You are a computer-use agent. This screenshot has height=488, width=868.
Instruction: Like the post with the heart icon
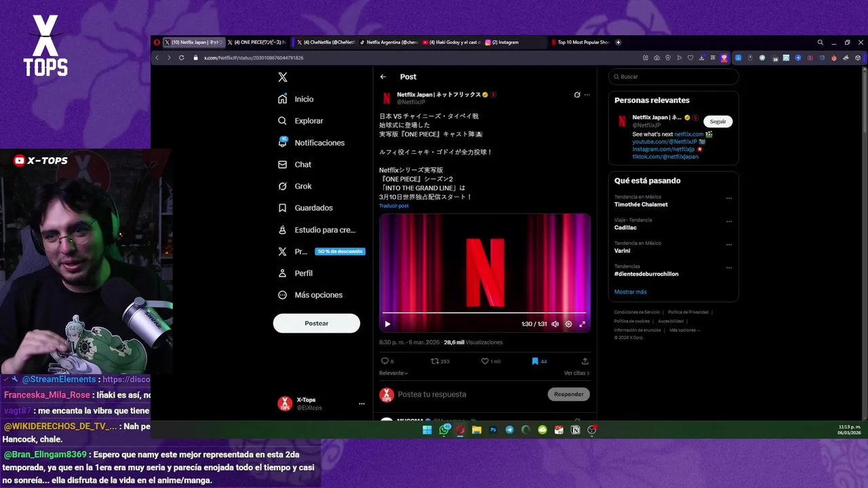[x=491, y=361]
